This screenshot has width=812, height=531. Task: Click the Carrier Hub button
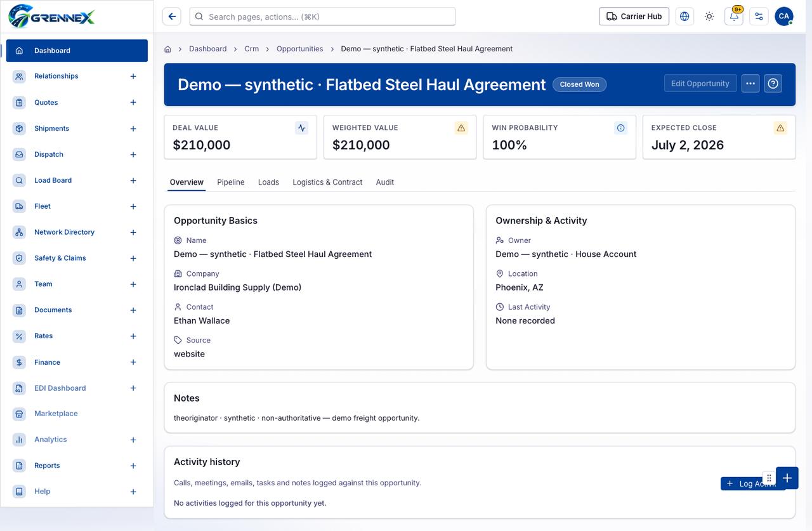634,16
